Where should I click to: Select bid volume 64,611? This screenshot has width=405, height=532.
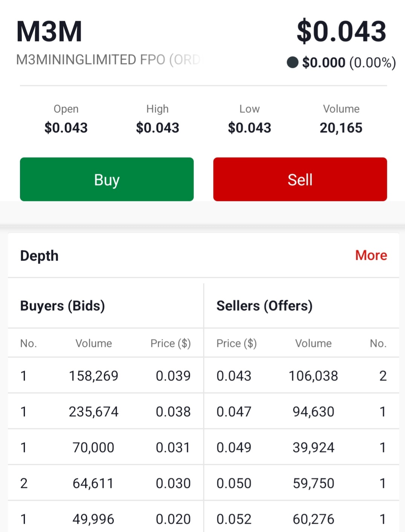pyautogui.click(x=93, y=483)
